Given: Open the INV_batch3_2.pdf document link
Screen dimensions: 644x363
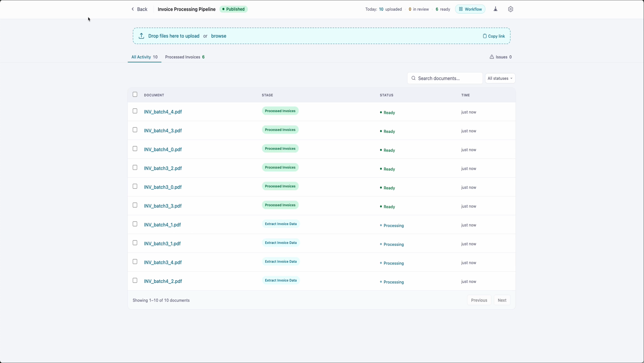Looking at the screenshot, I should pos(163,168).
